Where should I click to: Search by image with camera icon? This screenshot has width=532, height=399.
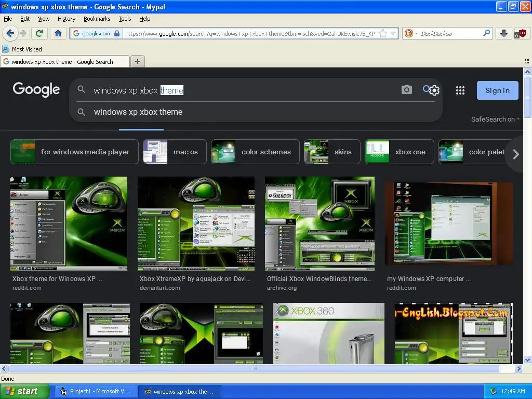click(x=406, y=89)
